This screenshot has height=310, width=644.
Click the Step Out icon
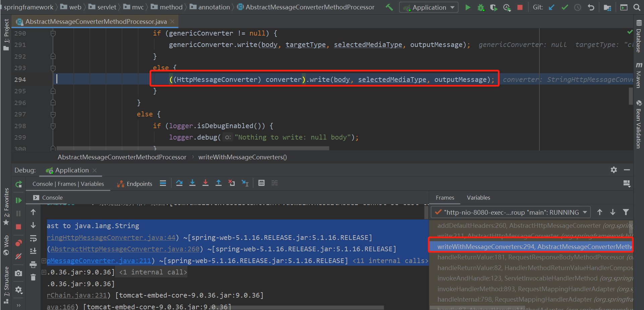tap(219, 183)
